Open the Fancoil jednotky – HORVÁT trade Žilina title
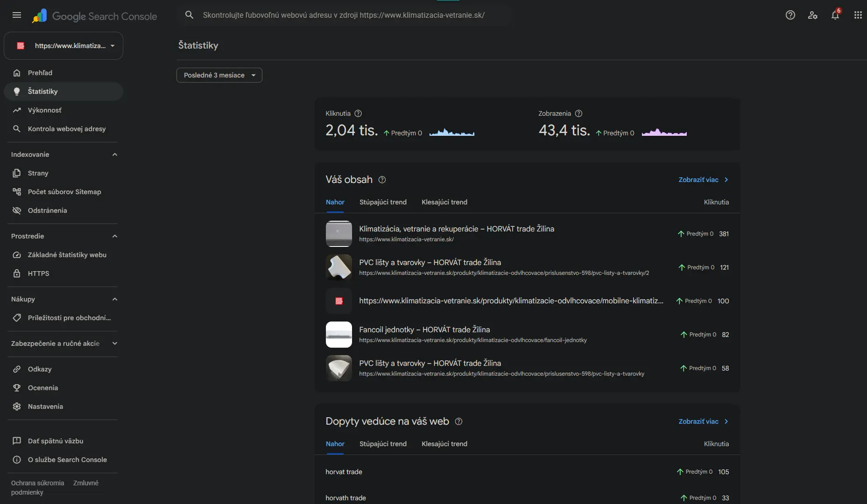Screen dimensions: 867x504 tap(424, 329)
